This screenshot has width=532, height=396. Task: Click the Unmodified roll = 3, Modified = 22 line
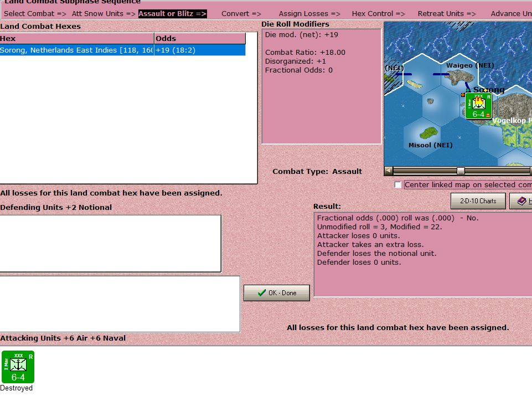tap(379, 227)
